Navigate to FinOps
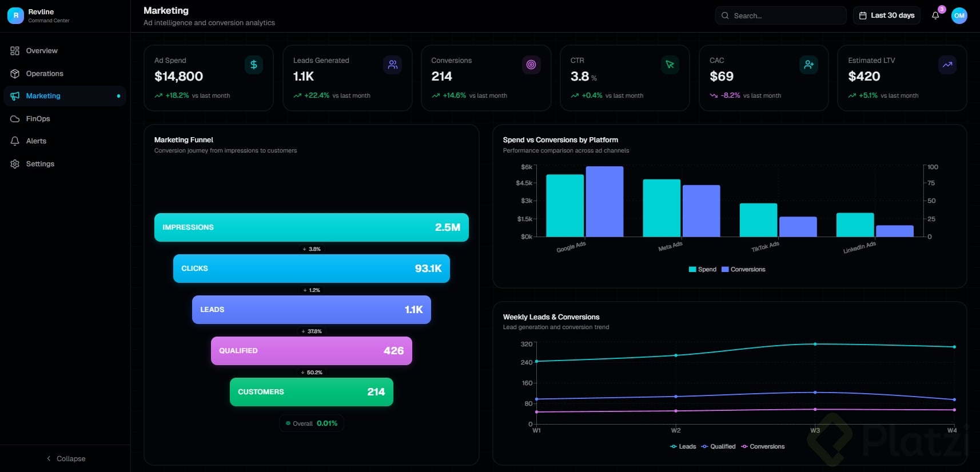 tap(65, 119)
